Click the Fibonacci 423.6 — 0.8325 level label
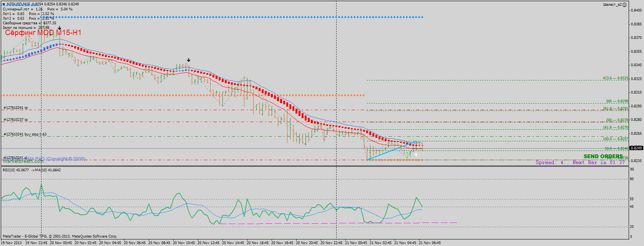This screenshot has width=644, height=246. [616, 78]
